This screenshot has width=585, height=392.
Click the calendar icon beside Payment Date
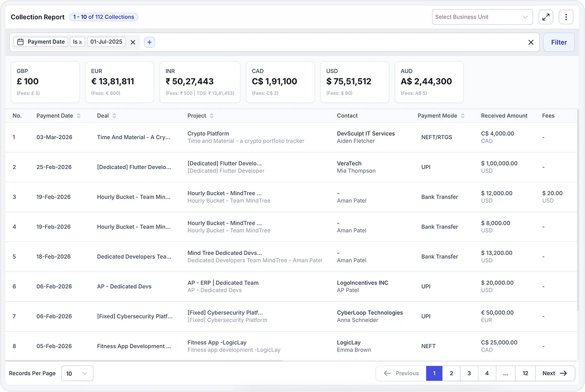coord(20,42)
